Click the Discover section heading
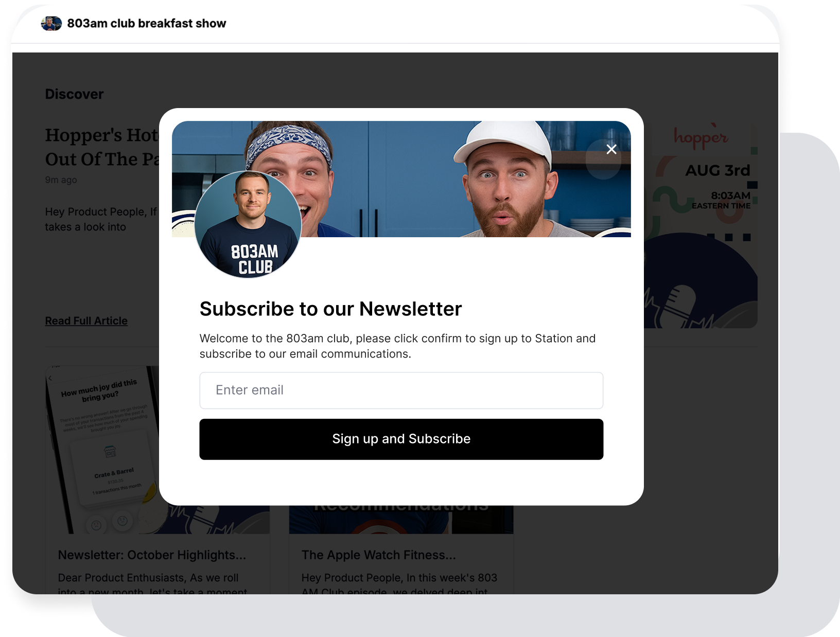Screen dimensions: 840x637 coord(74,94)
